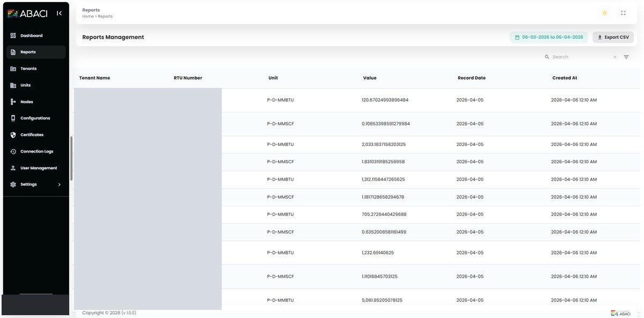This screenshot has height=318, width=644.
Task: Go to Nodes page
Action: coord(36,102)
